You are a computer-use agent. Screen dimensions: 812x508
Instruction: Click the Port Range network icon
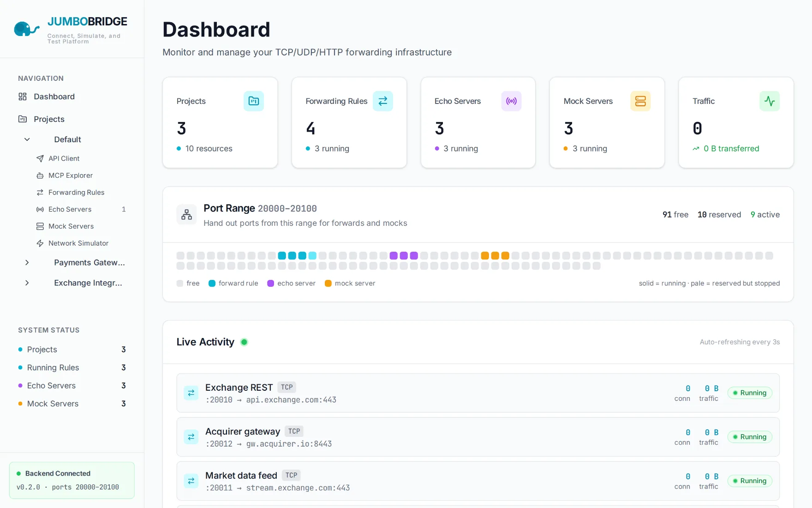[187, 215]
